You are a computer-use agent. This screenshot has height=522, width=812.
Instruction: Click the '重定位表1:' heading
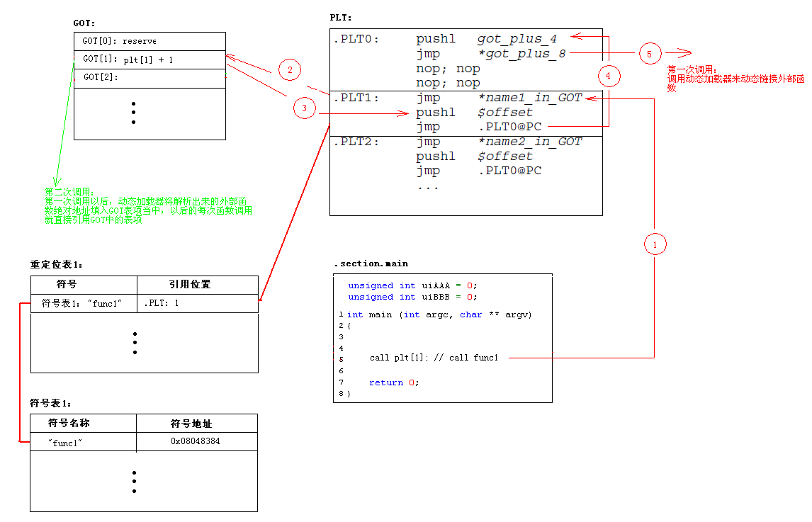pyautogui.click(x=56, y=265)
